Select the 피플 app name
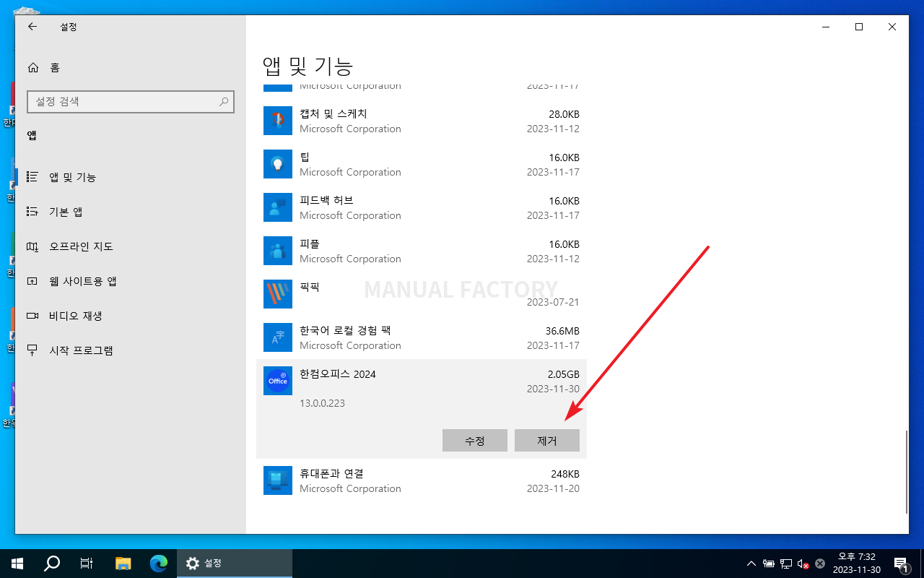This screenshot has height=578, width=924. (310, 243)
